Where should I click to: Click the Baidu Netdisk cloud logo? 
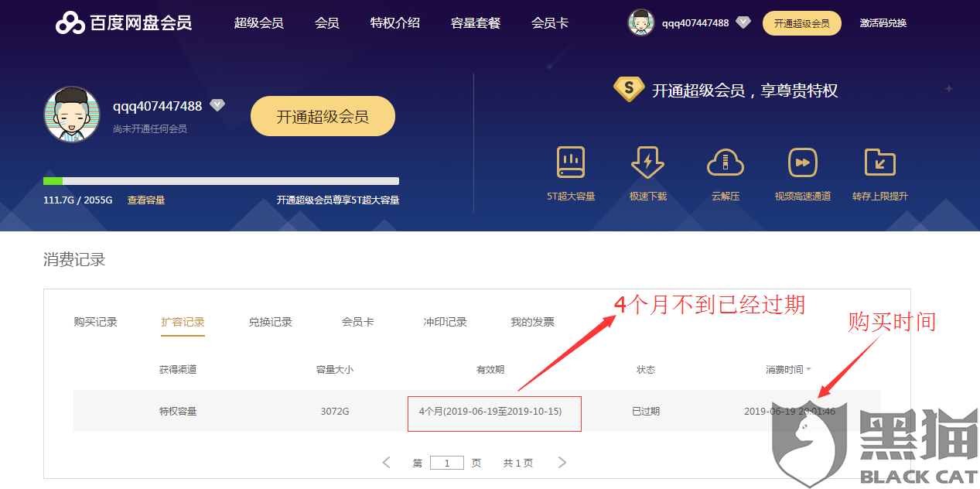[70, 23]
